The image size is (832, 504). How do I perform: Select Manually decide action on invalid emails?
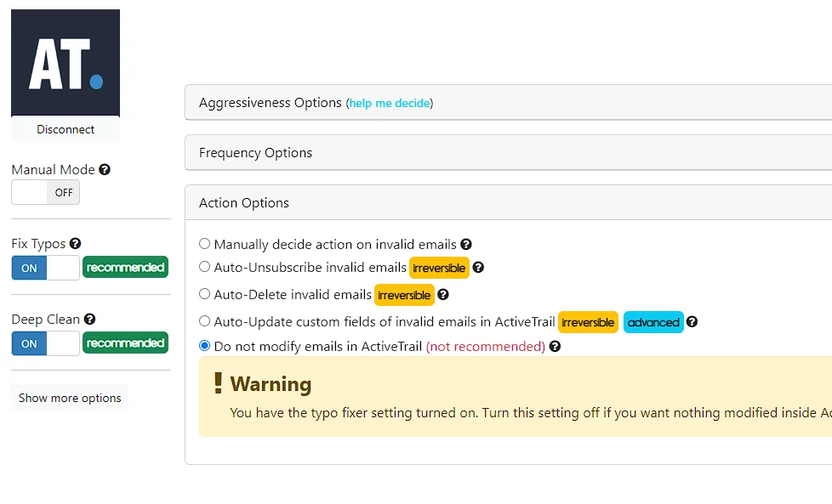click(204, 244)
